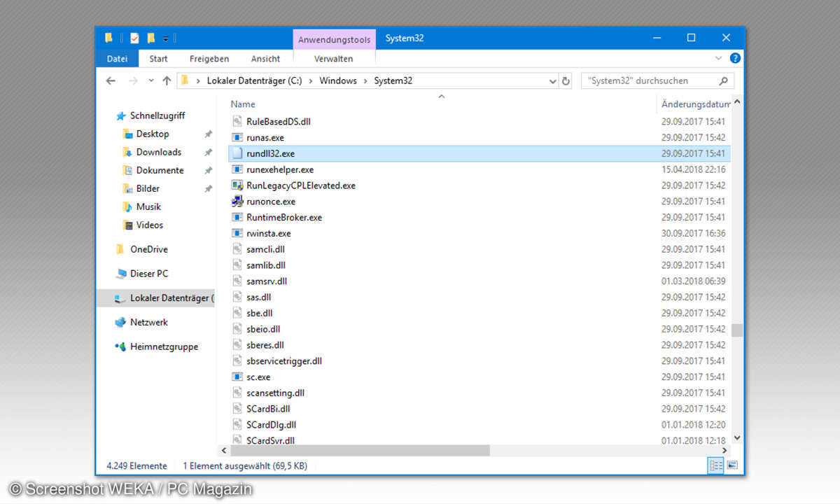Click the properties quick access toolbar icon
This screenshot has width=840, height=504.
[x=134, y=38]
